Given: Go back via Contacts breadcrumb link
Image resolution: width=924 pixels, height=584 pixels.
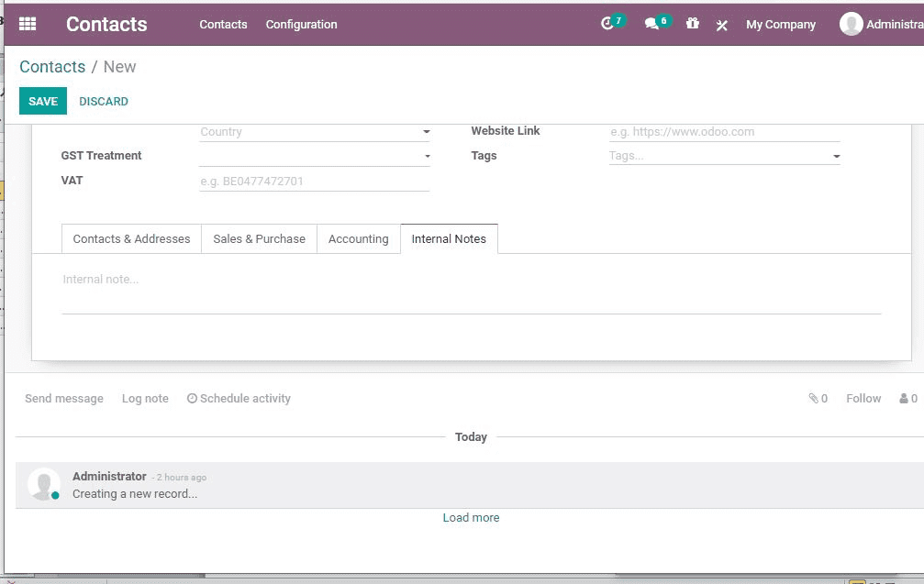Looking at the screenshot, I should [x=52, y=67].
